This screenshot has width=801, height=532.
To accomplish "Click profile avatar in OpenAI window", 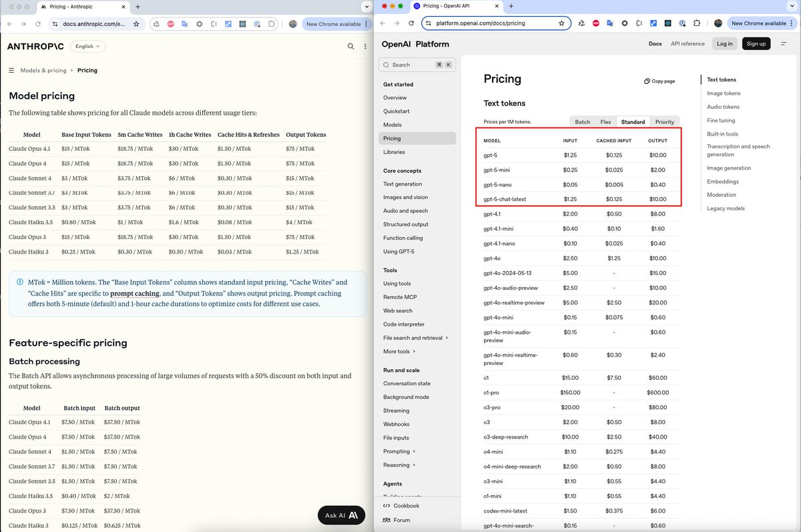I will [x=718, y=23].
